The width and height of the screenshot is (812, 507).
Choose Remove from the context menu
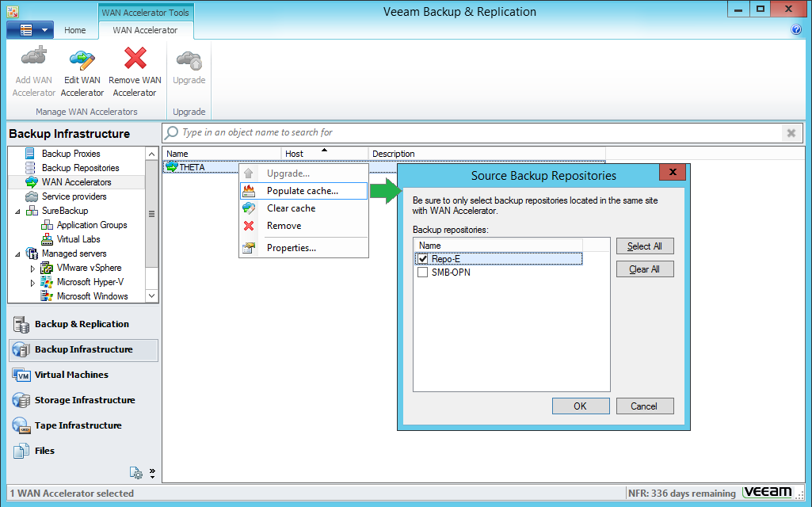pyautogui.click(x=304, y=226)
